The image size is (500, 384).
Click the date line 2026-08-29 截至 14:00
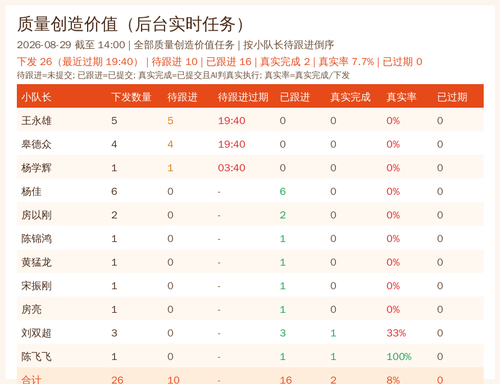(x=71, y=45)
